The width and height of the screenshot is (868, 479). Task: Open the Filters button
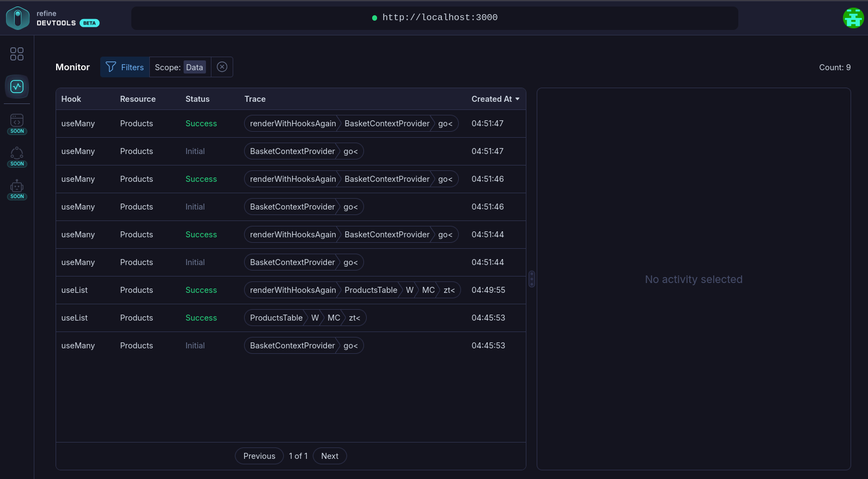point(125,67)
